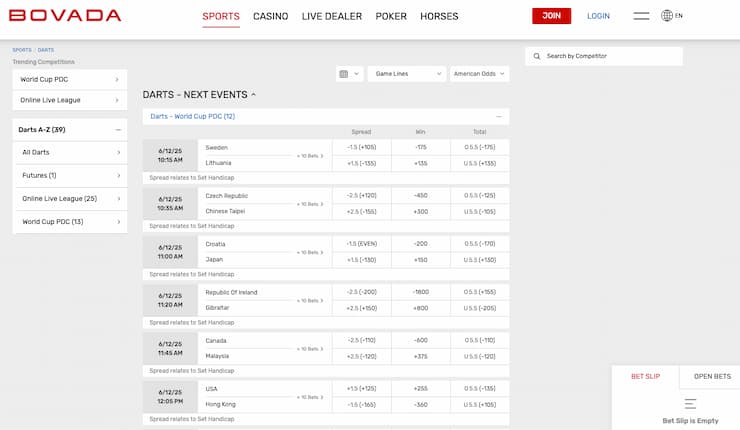Pick Sweden match over 5.5 (-175)
Viewport: 740px width, 430px height.
tap(479, 147)
